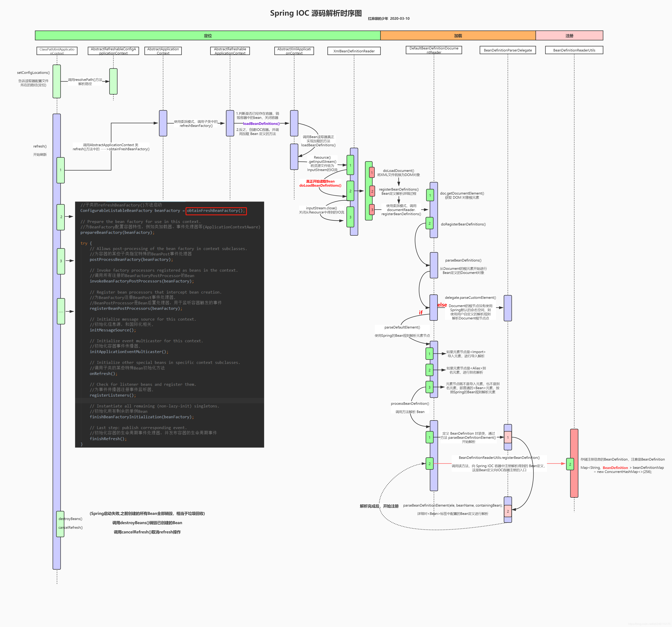Click the "调用resolvePath()方法 解析路径" arrow label

(x=85, y=82)
